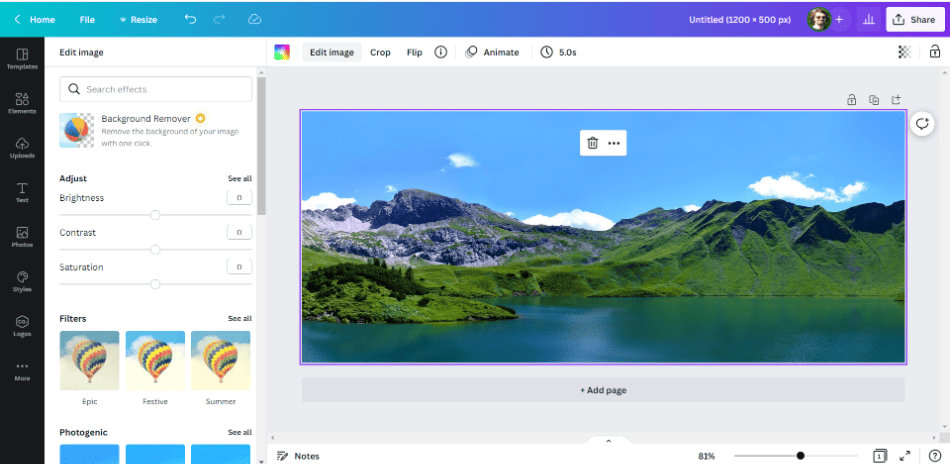The height and width of the screenshot is (464, 950).
Task: Click the cloud save status icon
Action: 254,19
